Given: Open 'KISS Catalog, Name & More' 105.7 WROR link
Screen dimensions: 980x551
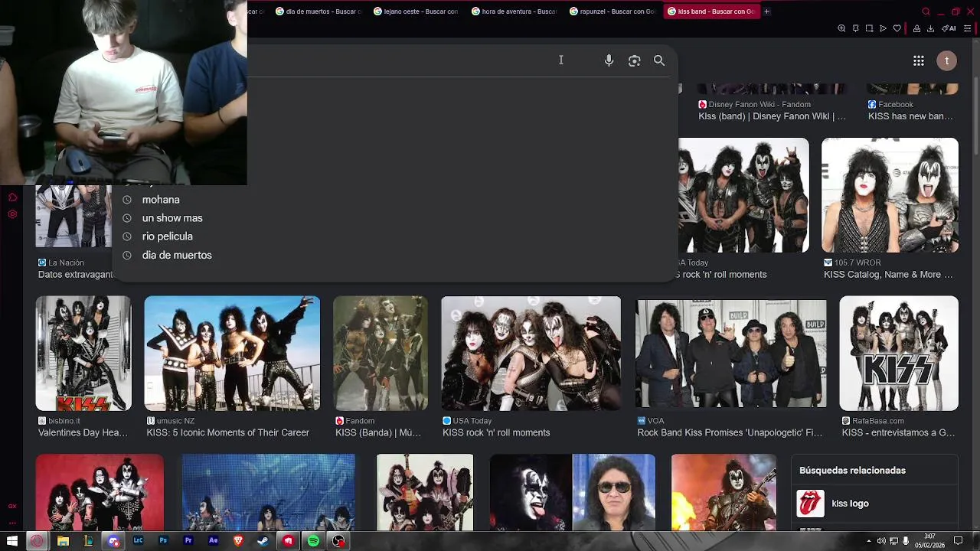Looking at the screenshot, I should point(888,274).
